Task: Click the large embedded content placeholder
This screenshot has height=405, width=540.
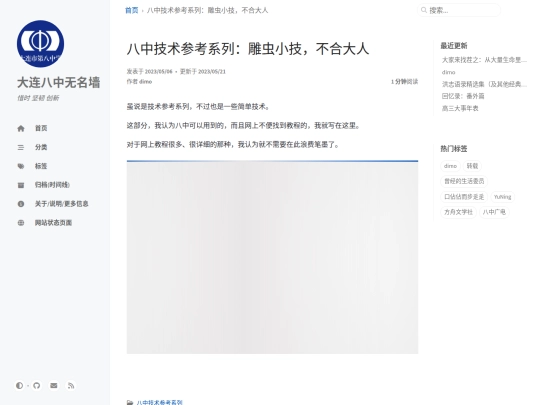Action: click(272, 257)
